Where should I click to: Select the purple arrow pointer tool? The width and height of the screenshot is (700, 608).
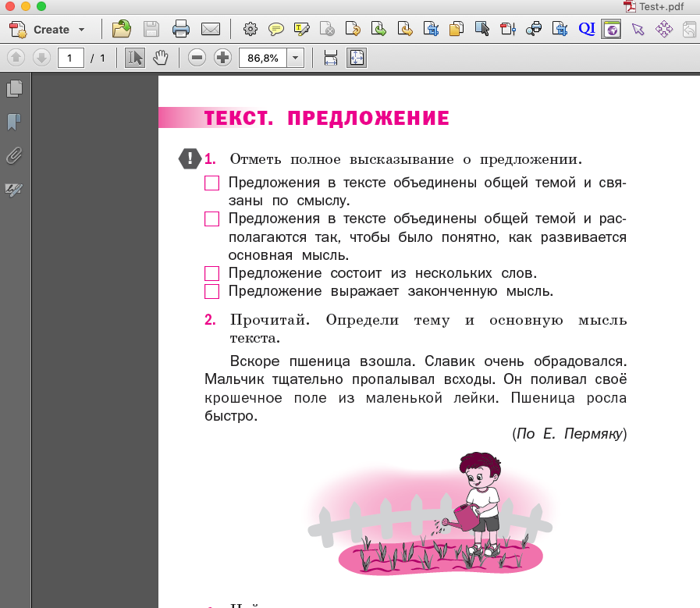[638, 30]
